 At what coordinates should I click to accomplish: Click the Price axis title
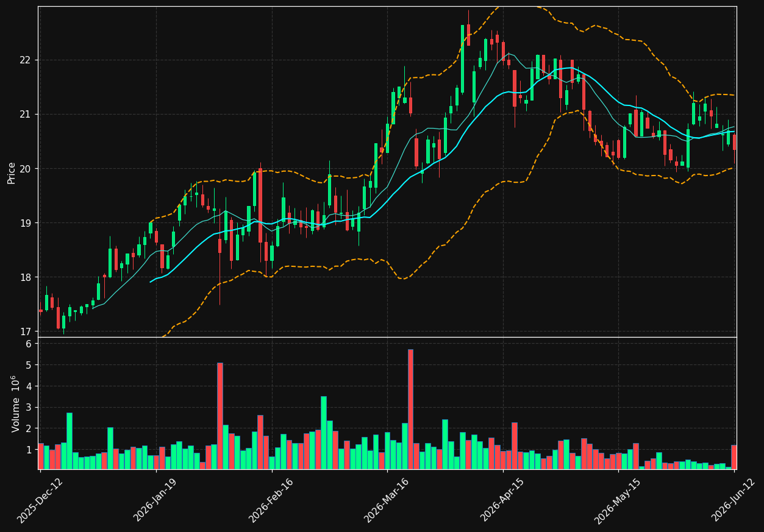[x=12, y=172]
